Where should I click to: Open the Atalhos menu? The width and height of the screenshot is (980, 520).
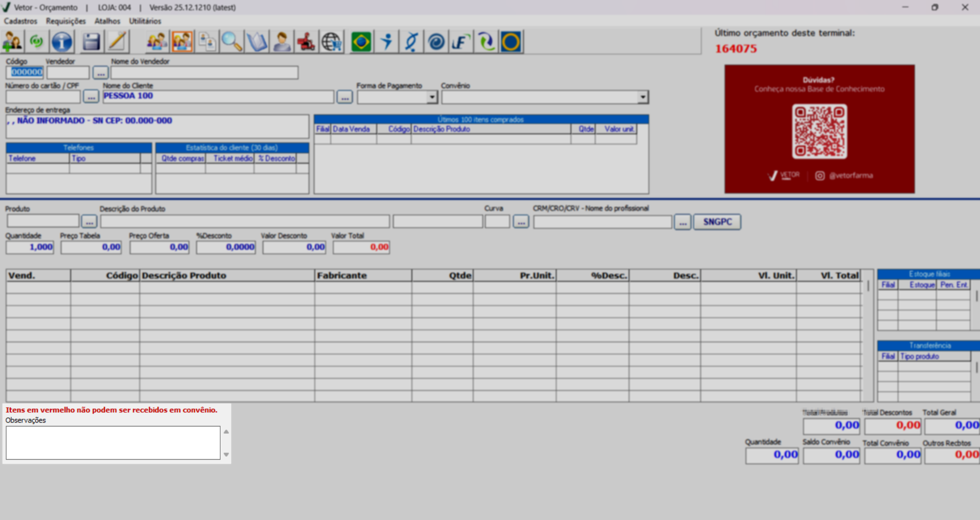click(x=107, y=21)
